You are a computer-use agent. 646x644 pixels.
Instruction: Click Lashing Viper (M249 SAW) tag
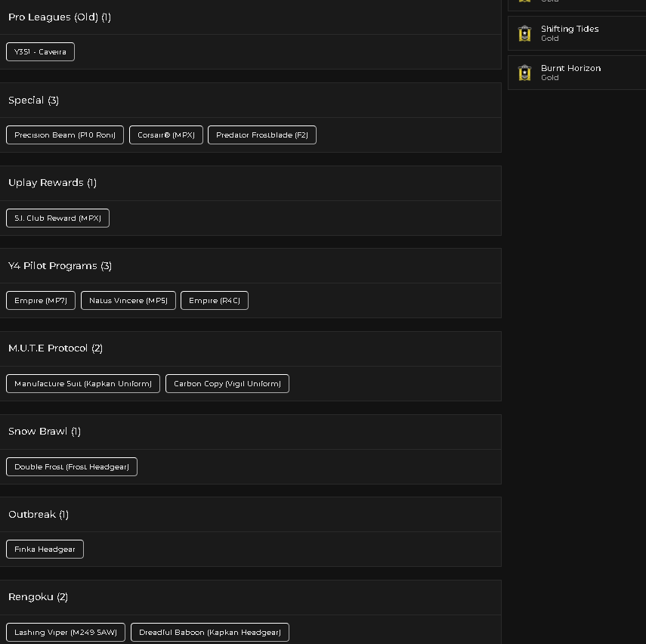66,633
